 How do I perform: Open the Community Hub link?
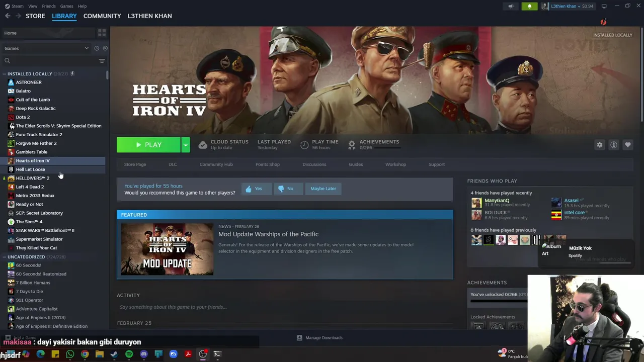pyautogui.click(x=216, y=164)
